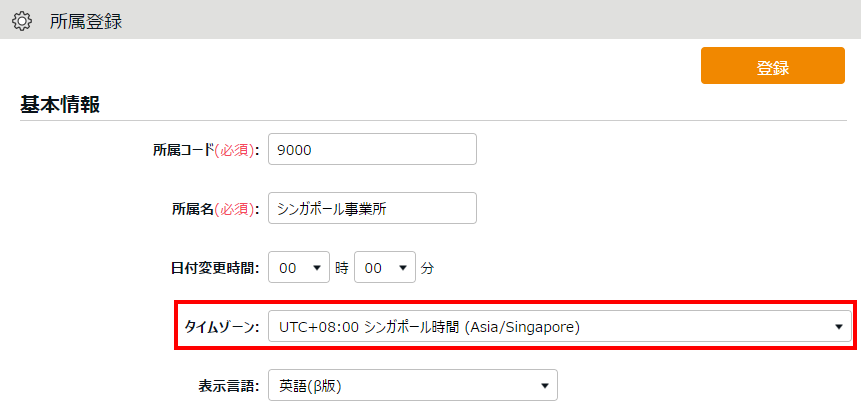Click the 日付変更時間 label

(x=215, y=268)
